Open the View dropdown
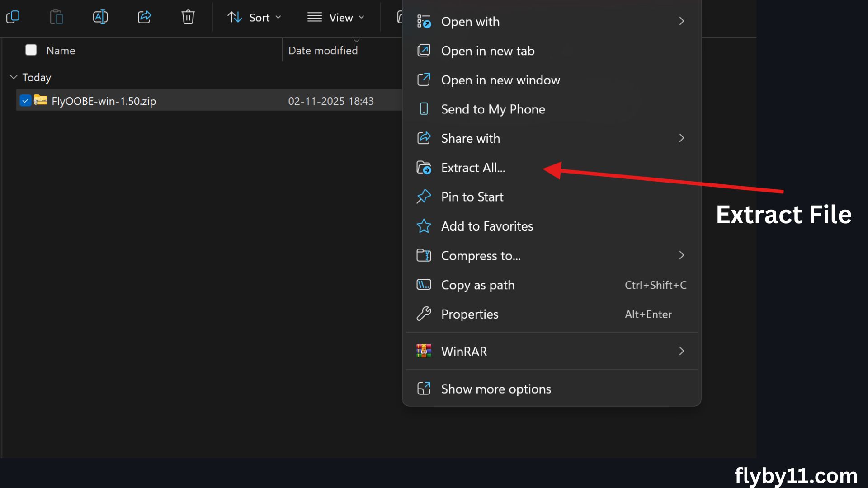This screenshot has width=868, height=488. pyautogui.click(x=336, y=17)
